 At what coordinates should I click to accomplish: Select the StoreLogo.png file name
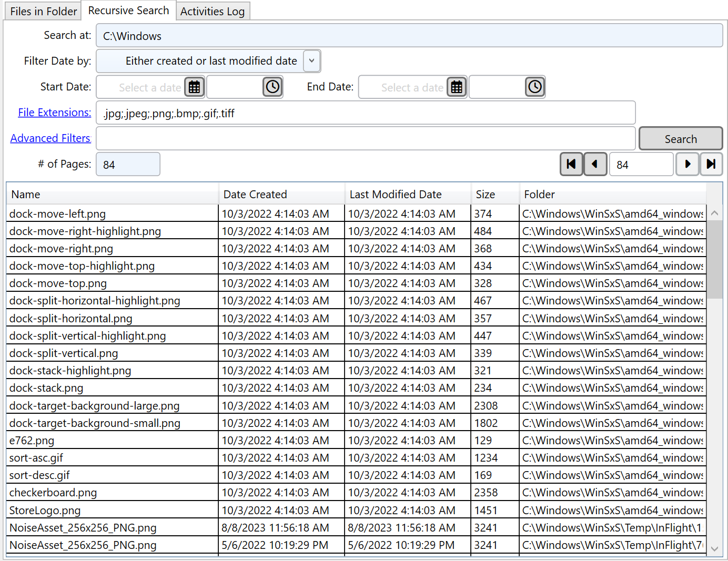(x=45, y=510)
